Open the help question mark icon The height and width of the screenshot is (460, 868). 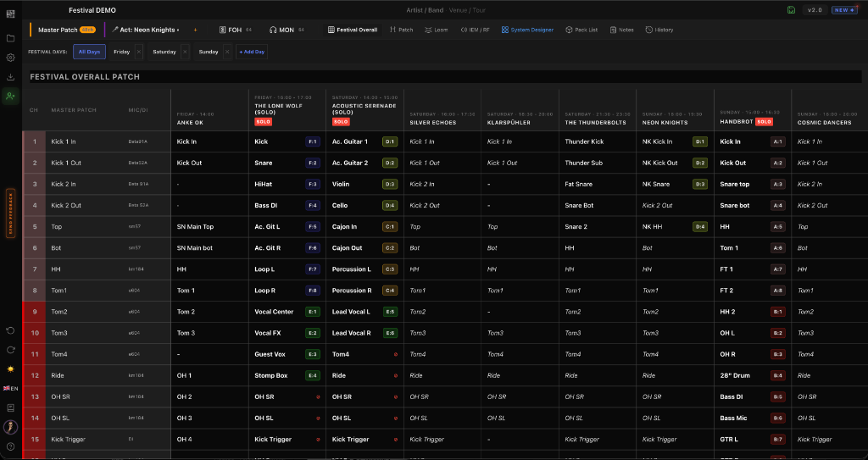point(10,446)
